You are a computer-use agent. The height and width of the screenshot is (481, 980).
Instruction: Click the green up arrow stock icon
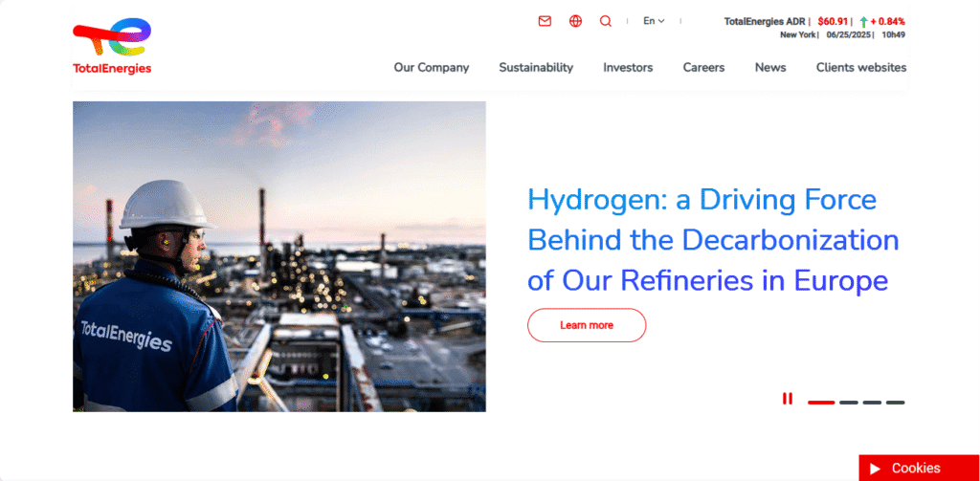[x=864, y=22]
